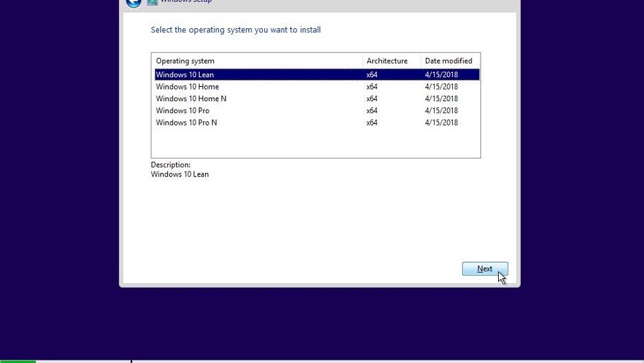
Task: Click x64 in the Windows 10 Lean row
Action: [372, 74]
